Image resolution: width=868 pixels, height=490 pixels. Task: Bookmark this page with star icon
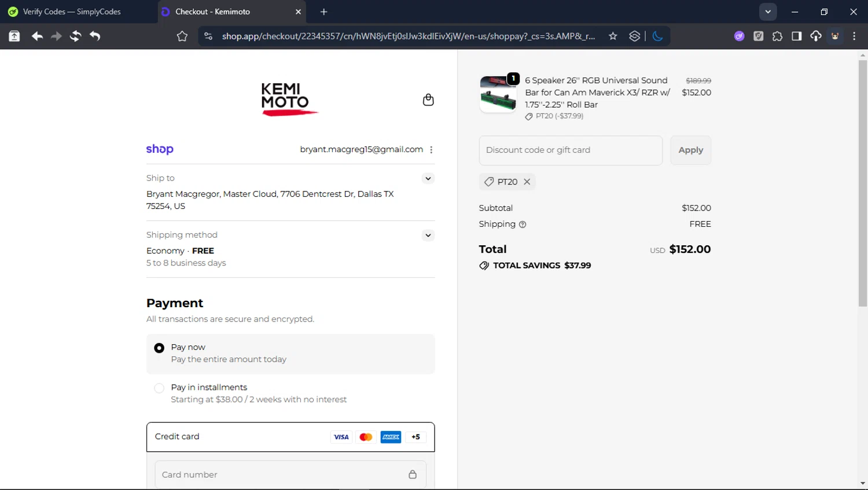[613, 36]
